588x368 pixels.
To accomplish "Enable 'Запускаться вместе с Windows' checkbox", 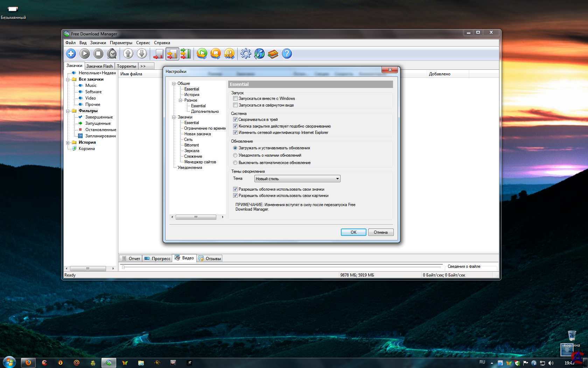I will coord(235,98).
